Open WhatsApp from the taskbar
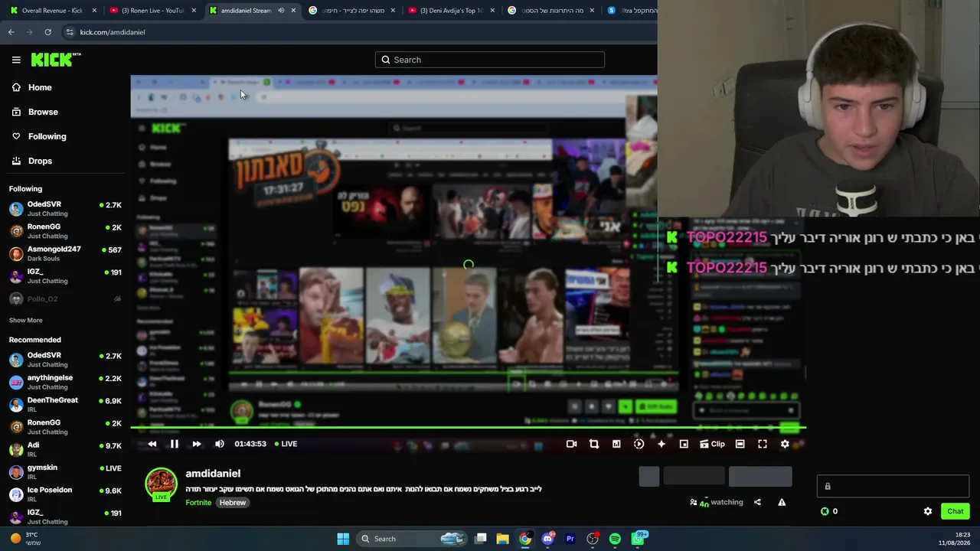Image resolution: width=980 pixels, height=551 pixels. [x=638, y=539]
